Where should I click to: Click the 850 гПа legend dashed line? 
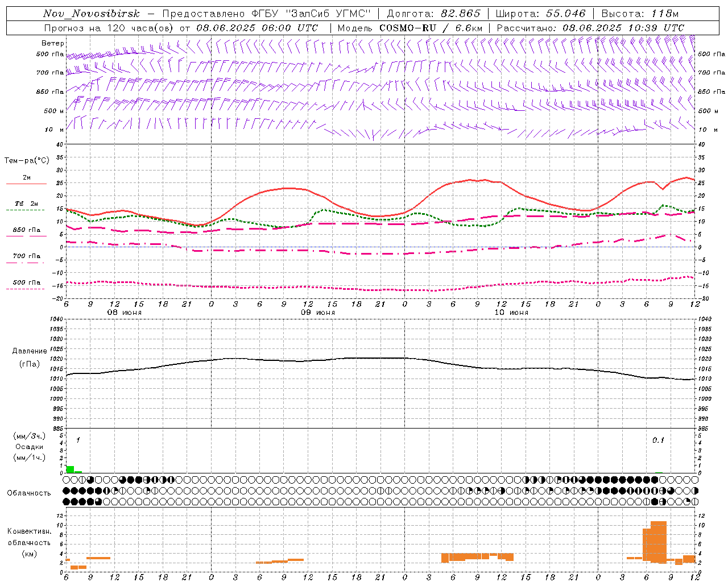point(26,236)
